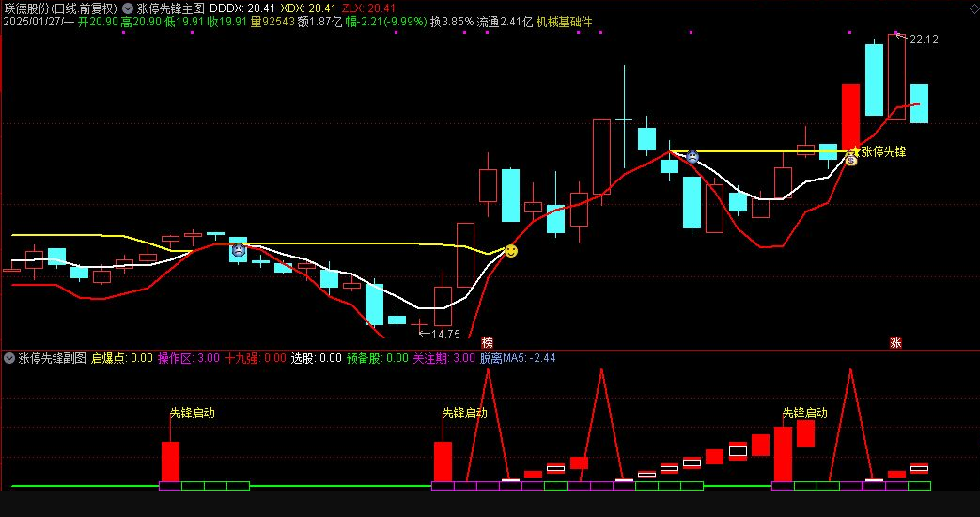
Task: Click the smiley face signal icon
Action: click(511, 251)
